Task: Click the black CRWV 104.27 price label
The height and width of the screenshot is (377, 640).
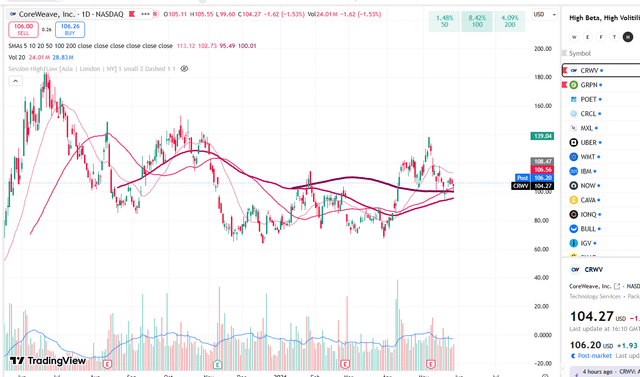Action: point(533,186)
